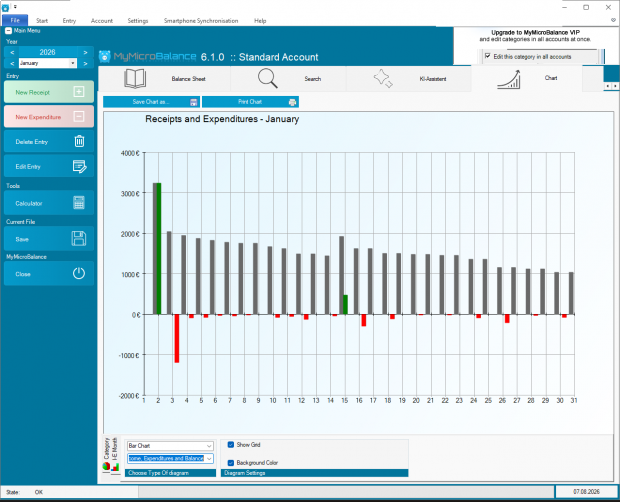Toggle Edit this category in all accounts
620x502 pixels.
[x=488, y=56]
